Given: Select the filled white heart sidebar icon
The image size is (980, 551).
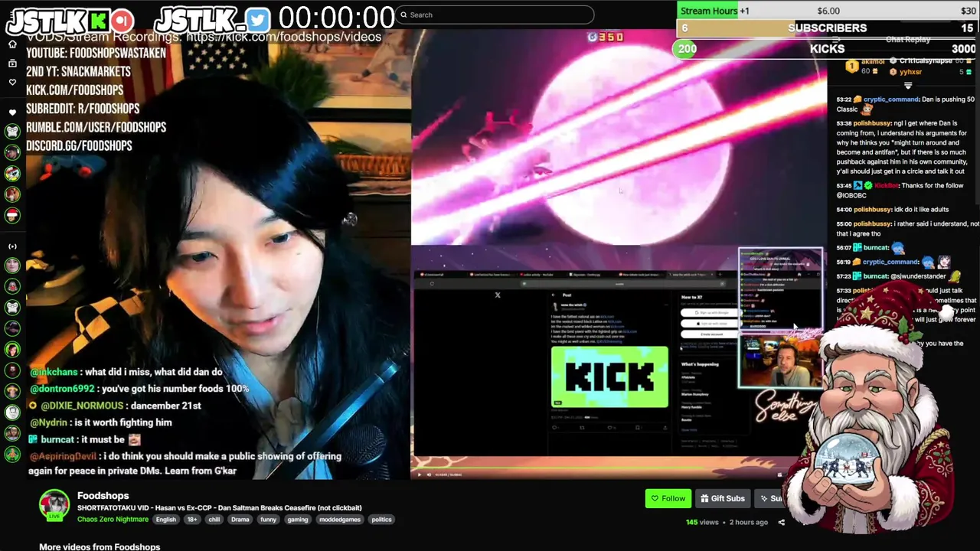Looking at the screenshot, I should 12,112.
